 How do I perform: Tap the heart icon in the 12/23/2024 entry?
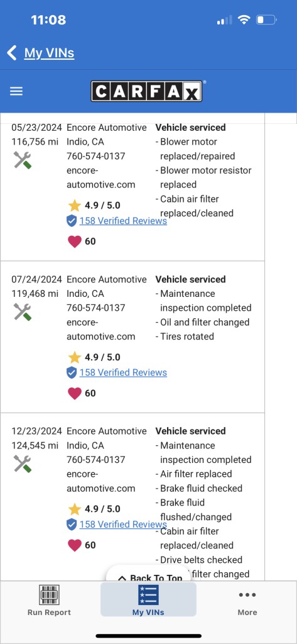pyautogui.click(x=75, y=545)
